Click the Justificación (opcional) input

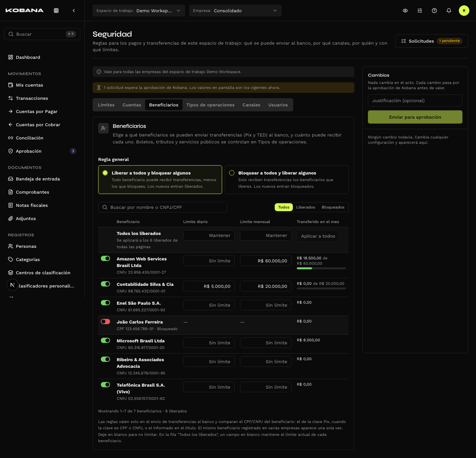(415, 100)
